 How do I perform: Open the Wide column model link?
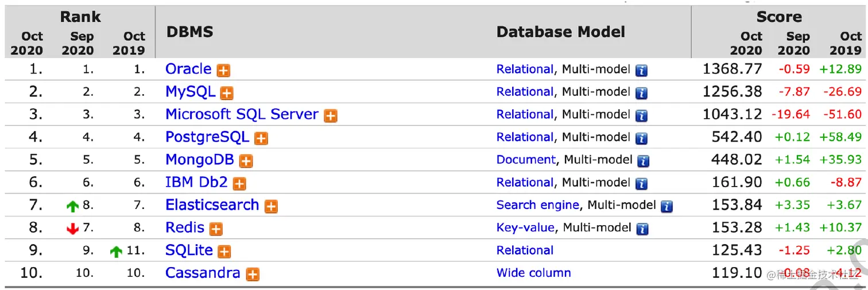[533, 273]
